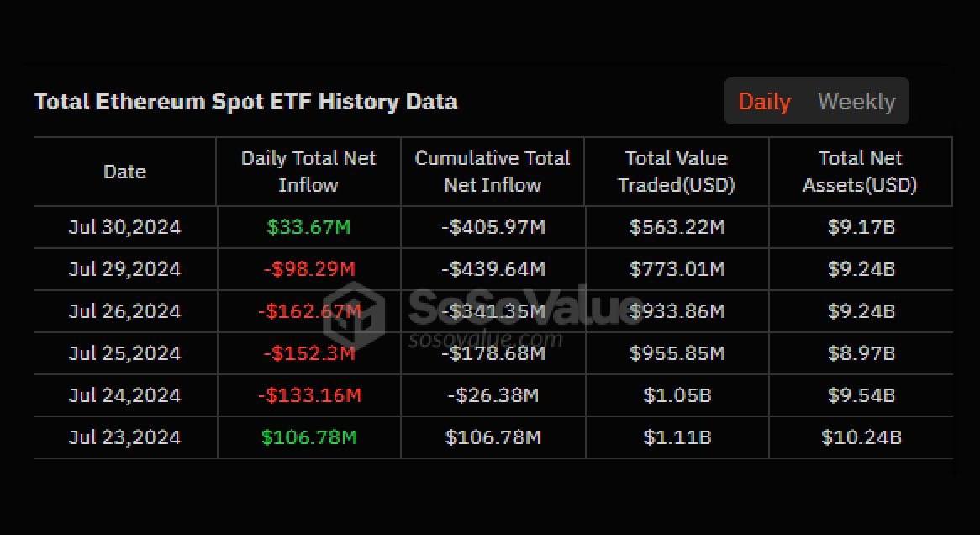Click the Date column header
The width and height of the screenshot is (980, 535).
(x=124, y=172)
